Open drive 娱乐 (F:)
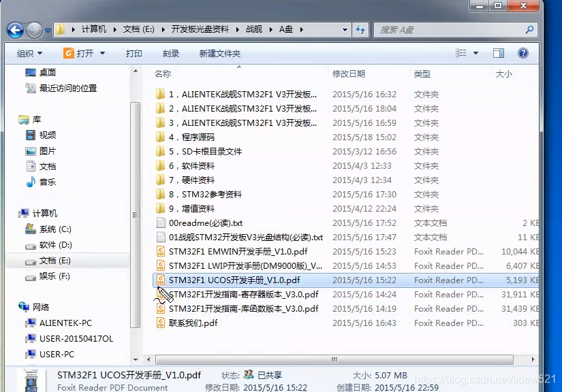The image size is (562, 392). (54, 276)
